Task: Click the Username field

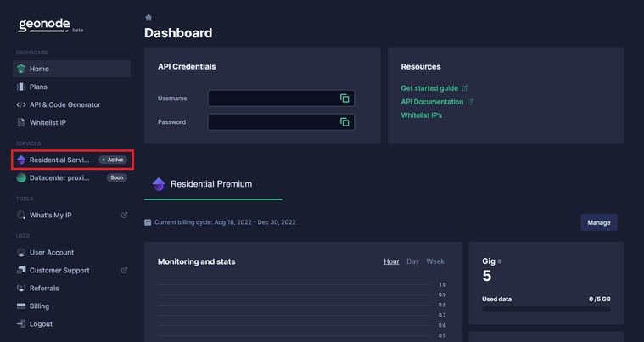Action: tap(281, 98)
